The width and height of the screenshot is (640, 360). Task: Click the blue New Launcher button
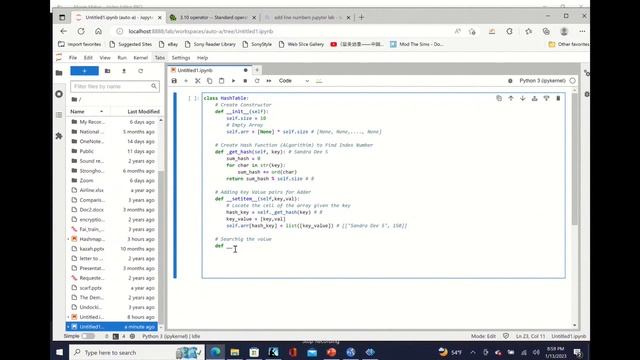[x=84, y=71]
